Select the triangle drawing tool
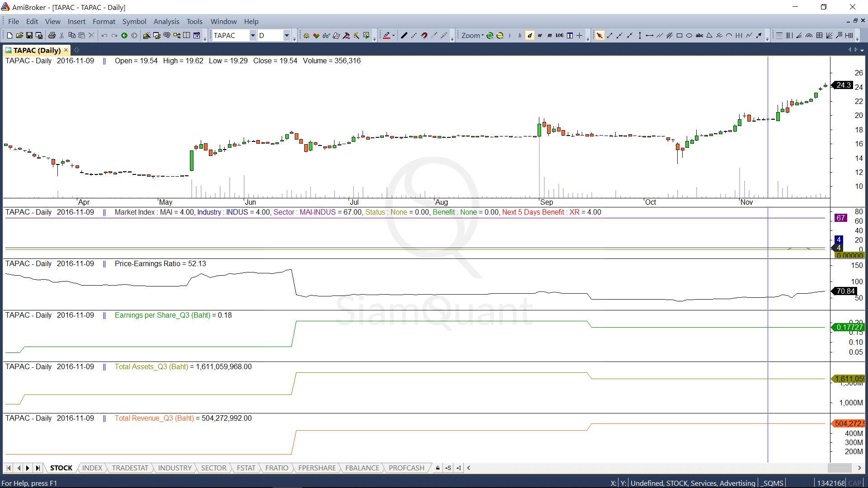This screenshot has width=868, height=488. click(709, 35)
